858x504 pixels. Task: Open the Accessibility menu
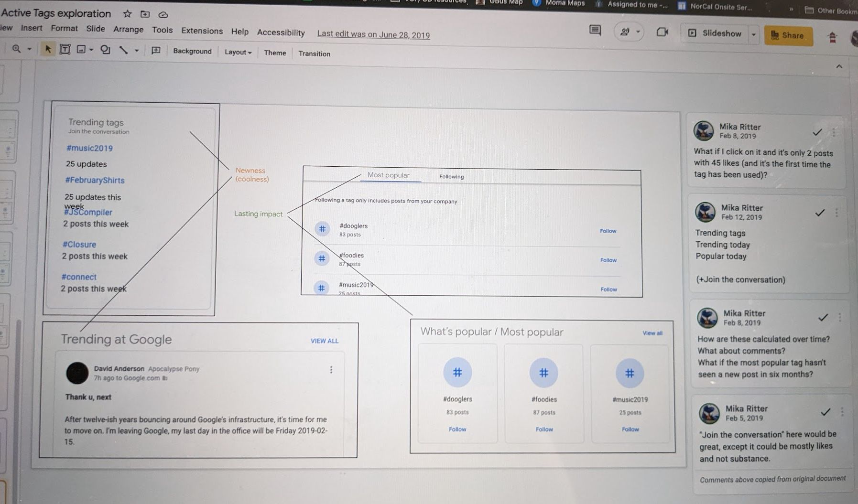[x=281, y=32]
